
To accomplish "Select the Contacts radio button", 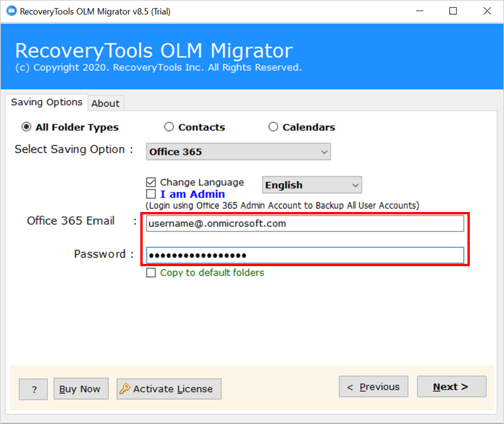I will point(169,127).
